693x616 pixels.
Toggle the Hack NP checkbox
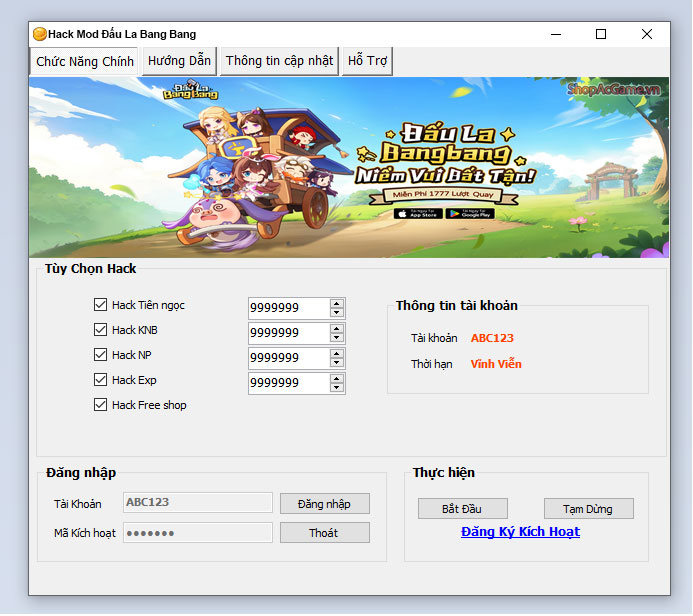coord(100,355)
